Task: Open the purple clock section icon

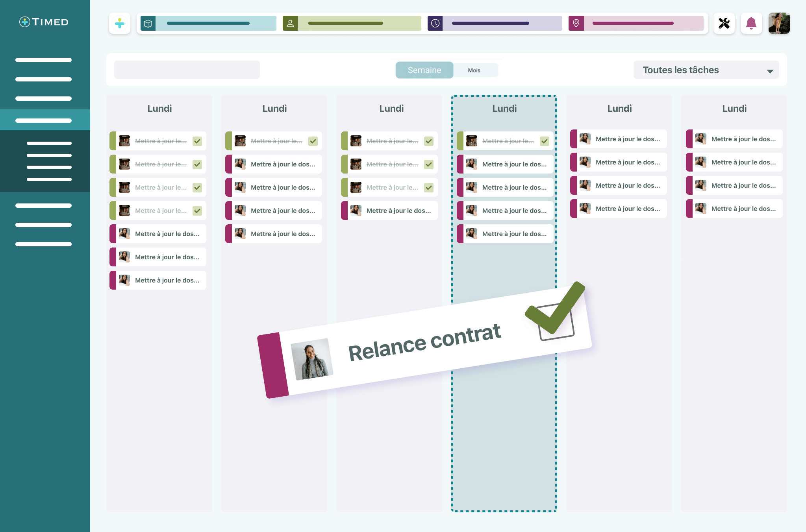Action: click(435, 24)
